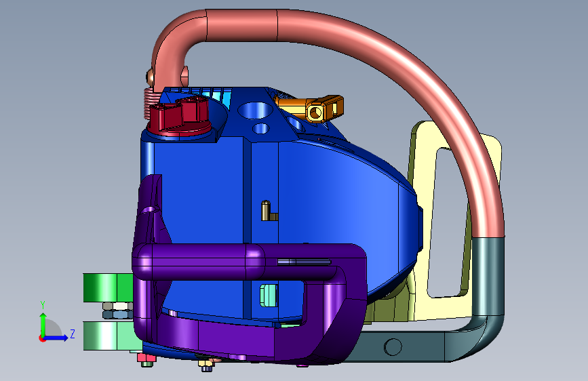Click the blue Z axis of the triad

coord(57,338)
